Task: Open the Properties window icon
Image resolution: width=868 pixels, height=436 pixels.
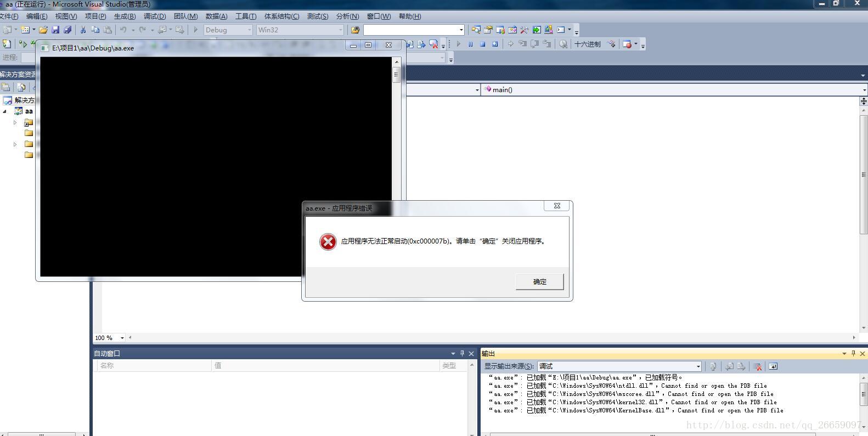Action: tap(488, 30)
